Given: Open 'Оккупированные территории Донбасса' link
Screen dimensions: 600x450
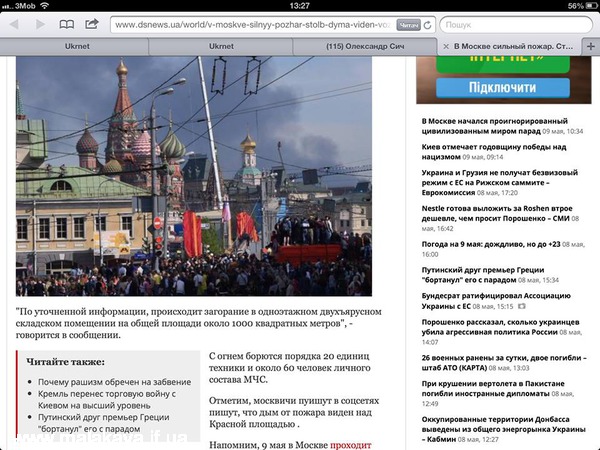Looking at the screenshot, I should coord(504,429).
